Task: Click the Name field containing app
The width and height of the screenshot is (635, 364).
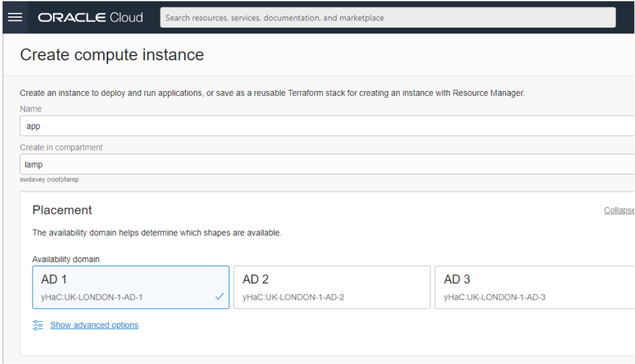Action: (326, 126)
